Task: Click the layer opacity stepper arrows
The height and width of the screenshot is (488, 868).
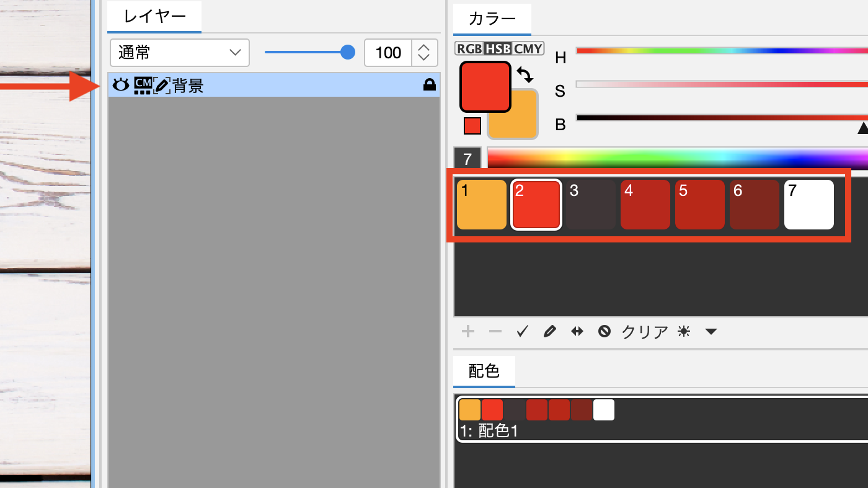Action: click(424, 53)
